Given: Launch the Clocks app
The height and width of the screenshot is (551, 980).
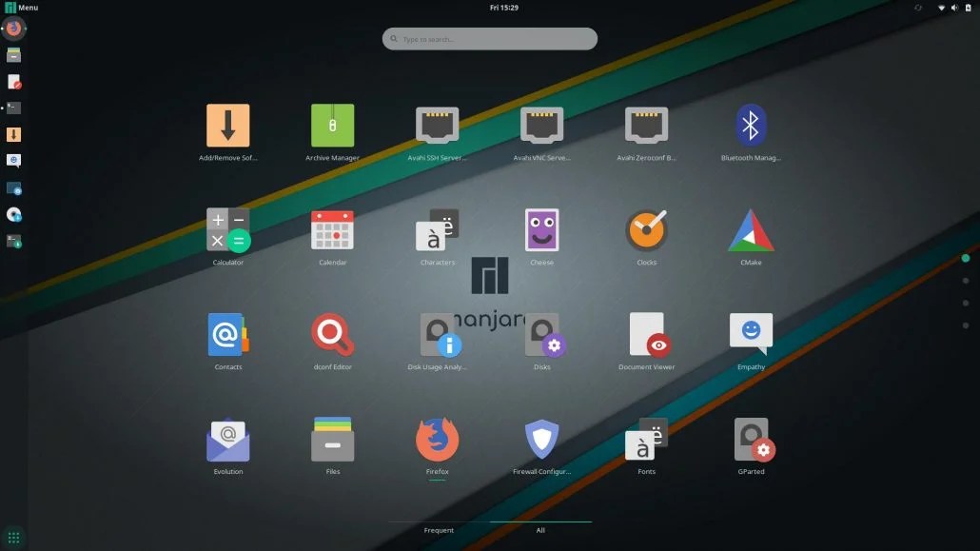Looking at the screenshot, I should pos(646,236).
